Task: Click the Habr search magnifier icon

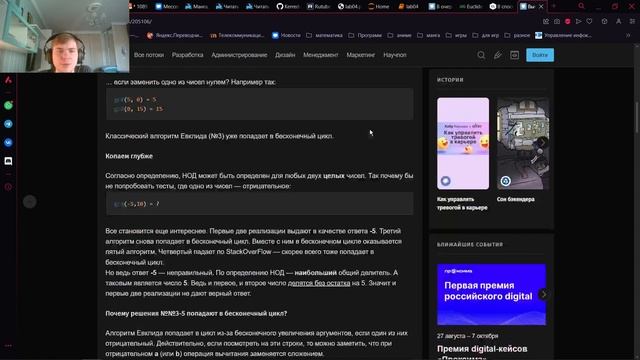Action: tap(481, 55)
